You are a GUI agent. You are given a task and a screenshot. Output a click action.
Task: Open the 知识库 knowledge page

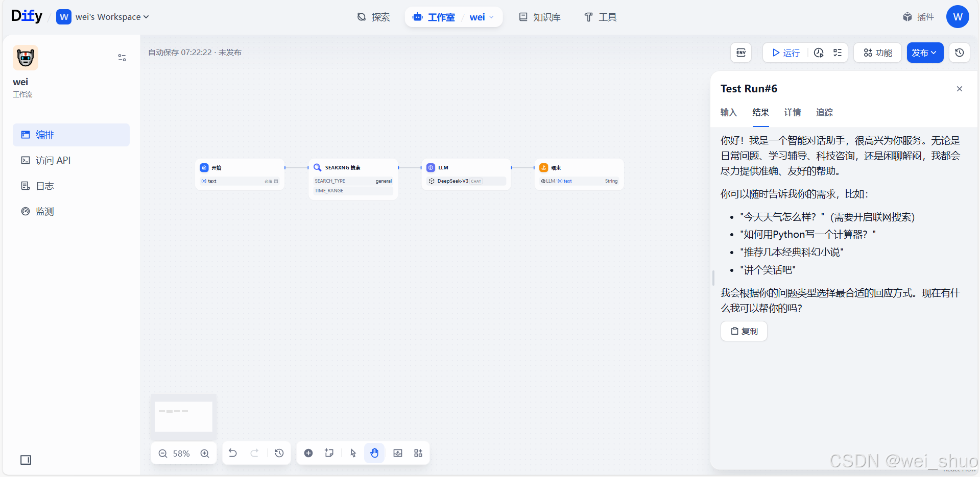click(x=540, y=17)
